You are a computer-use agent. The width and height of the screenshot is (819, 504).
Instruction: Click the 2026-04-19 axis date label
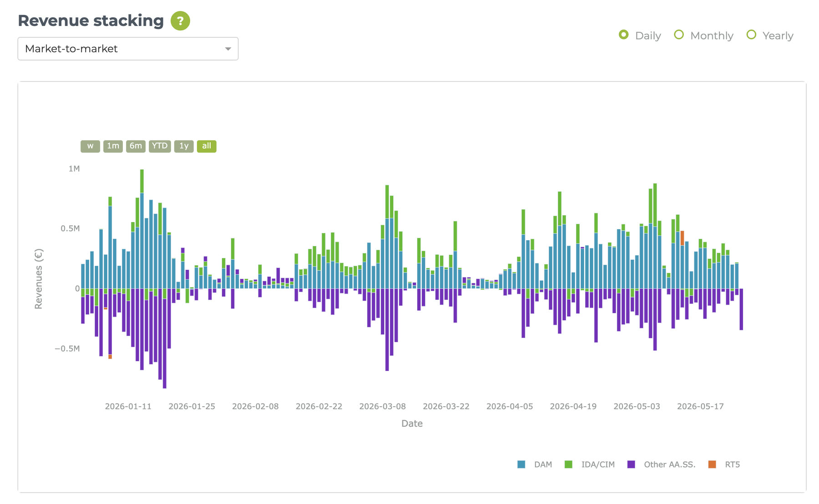[573, 406]
